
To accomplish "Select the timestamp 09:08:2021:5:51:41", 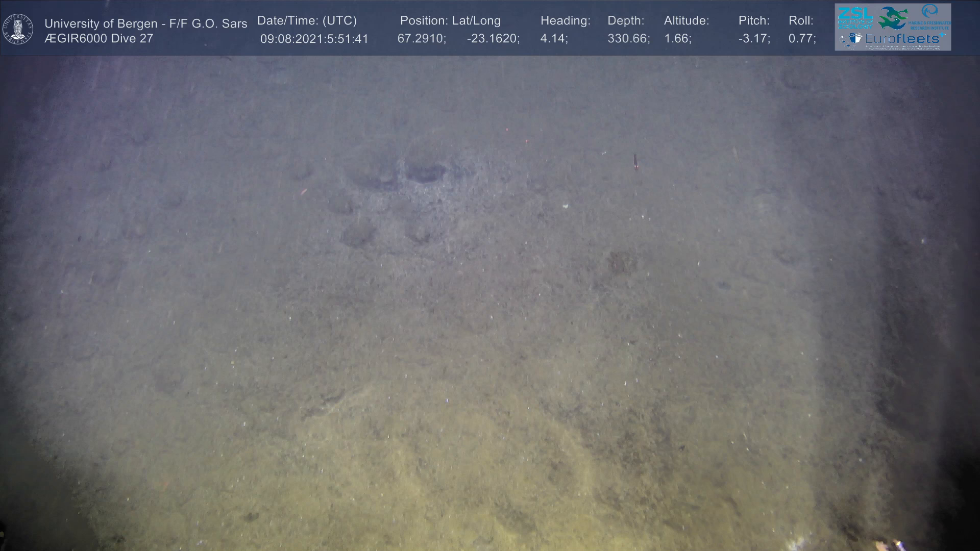I will click(x=314, y=39).
